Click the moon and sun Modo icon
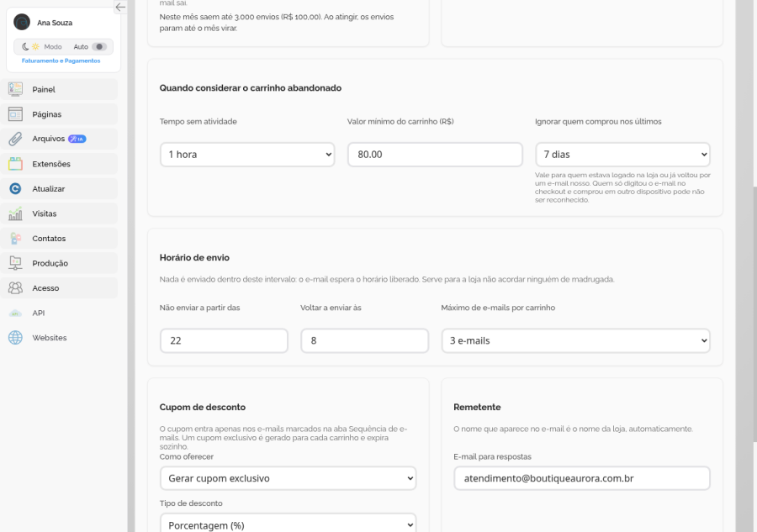The width and height of the screenshot is (757, 532). click(x=30, y=47)
